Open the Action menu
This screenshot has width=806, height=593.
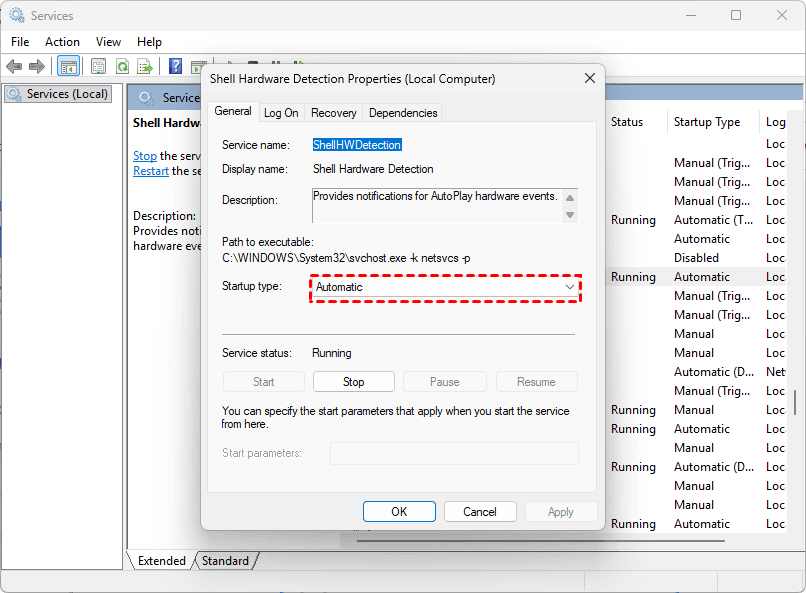point(62,42)
